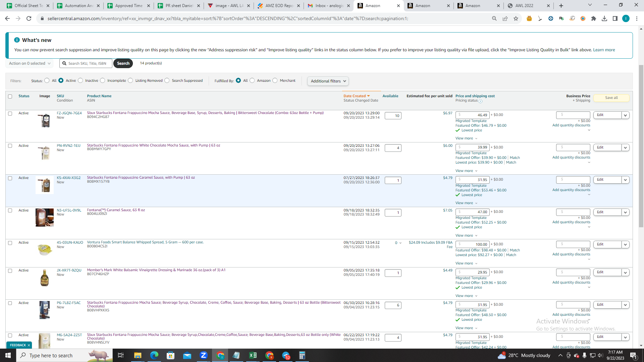Open the Chrome profile avatar
The height and width of the screenshot is (362, 644).
[626, 18]
